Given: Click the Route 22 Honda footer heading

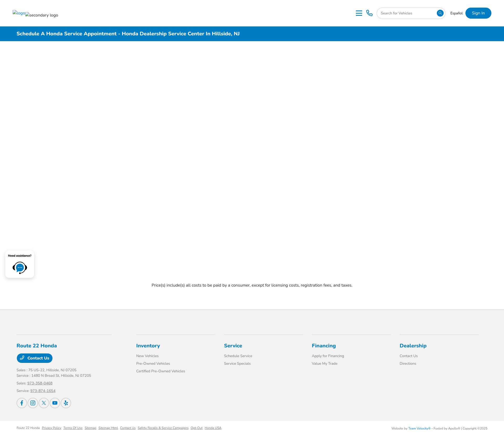Looking at the screenshot, I should [37, 346].
